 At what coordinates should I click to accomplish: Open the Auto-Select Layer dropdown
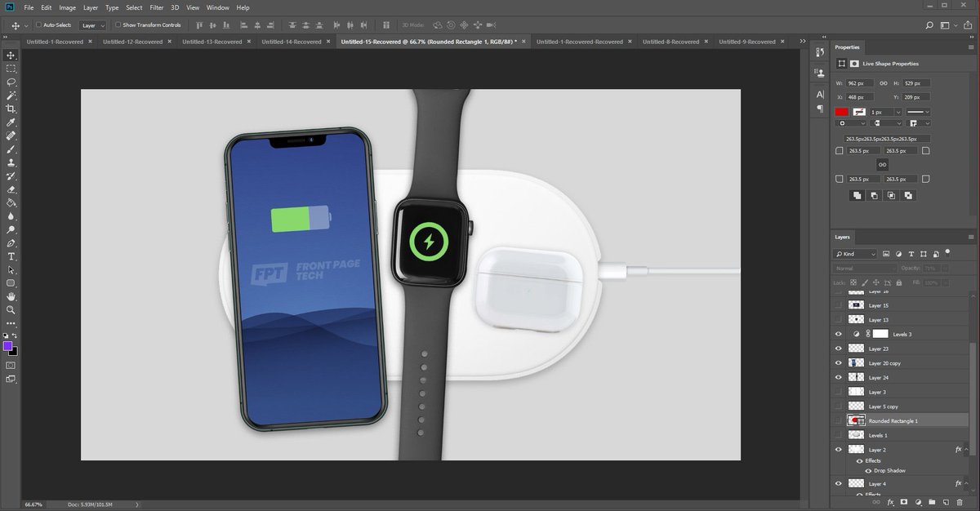point(93,25)
